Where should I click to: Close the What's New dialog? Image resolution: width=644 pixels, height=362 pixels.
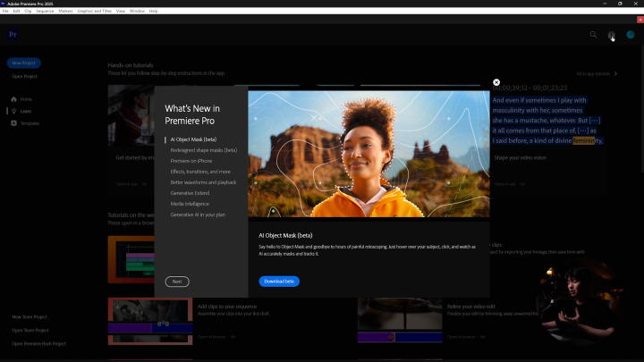pyautogui.click(x=496, y=82)
